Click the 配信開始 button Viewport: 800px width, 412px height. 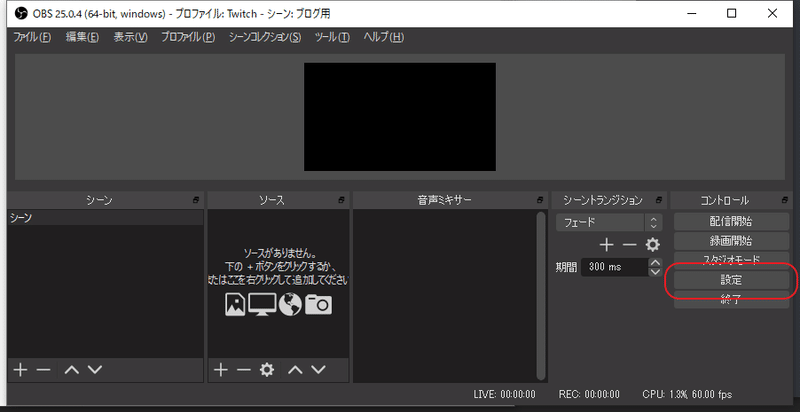731,222
